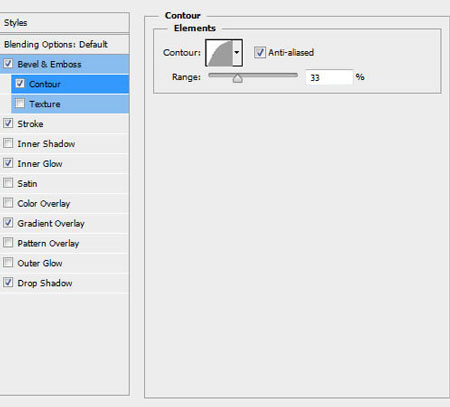
Task: Open the Inner Glow settings
Action: [x=64, y=164]
